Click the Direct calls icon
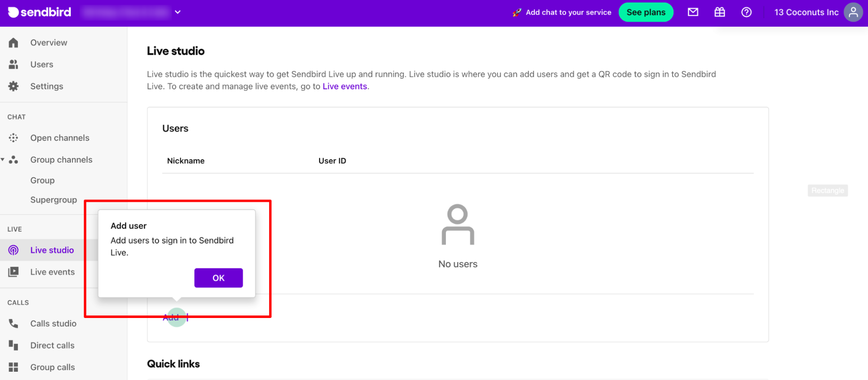Screen dimensions: 868x380 click(13, 345)
